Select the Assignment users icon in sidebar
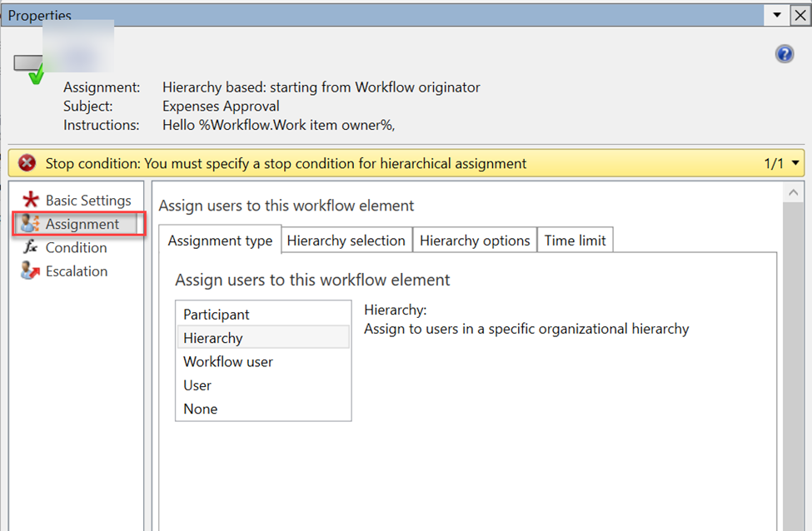Screen dimensions: 812x531 31,224
